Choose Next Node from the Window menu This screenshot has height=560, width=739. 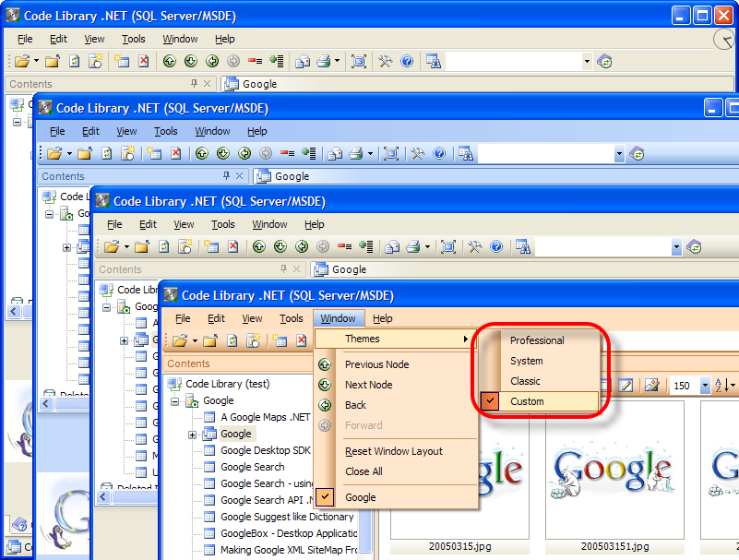pos(396,385)
